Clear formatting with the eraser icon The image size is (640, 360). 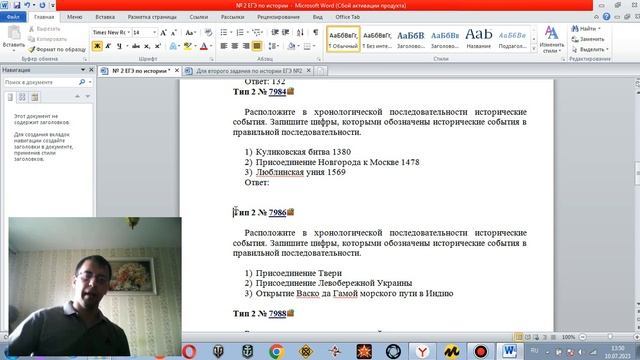(208, 32)
